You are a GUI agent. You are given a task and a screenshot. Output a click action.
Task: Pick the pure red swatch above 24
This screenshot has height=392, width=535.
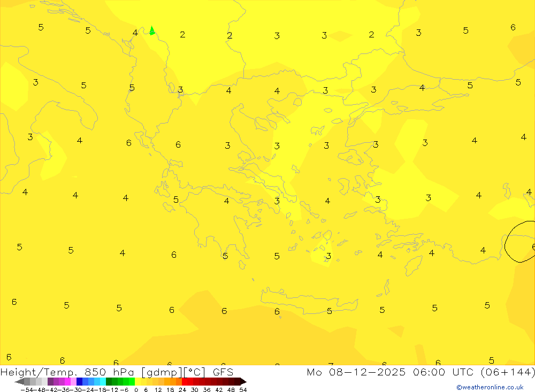185,381
